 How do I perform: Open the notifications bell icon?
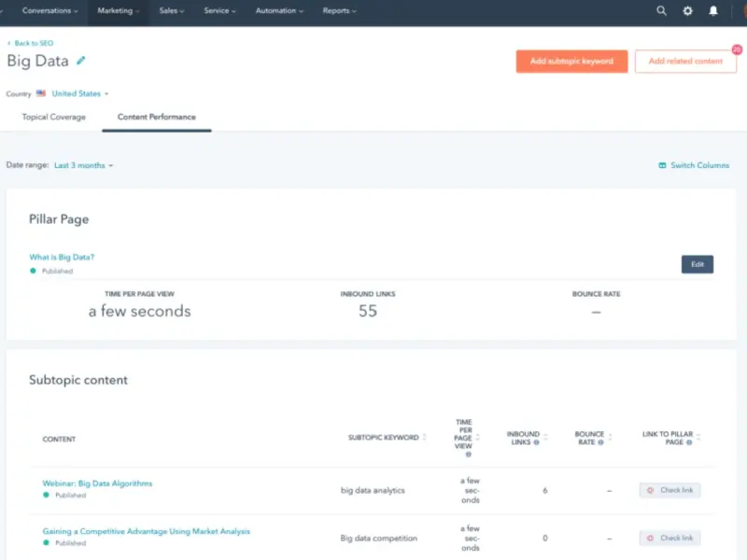click(x=713, y=11)
